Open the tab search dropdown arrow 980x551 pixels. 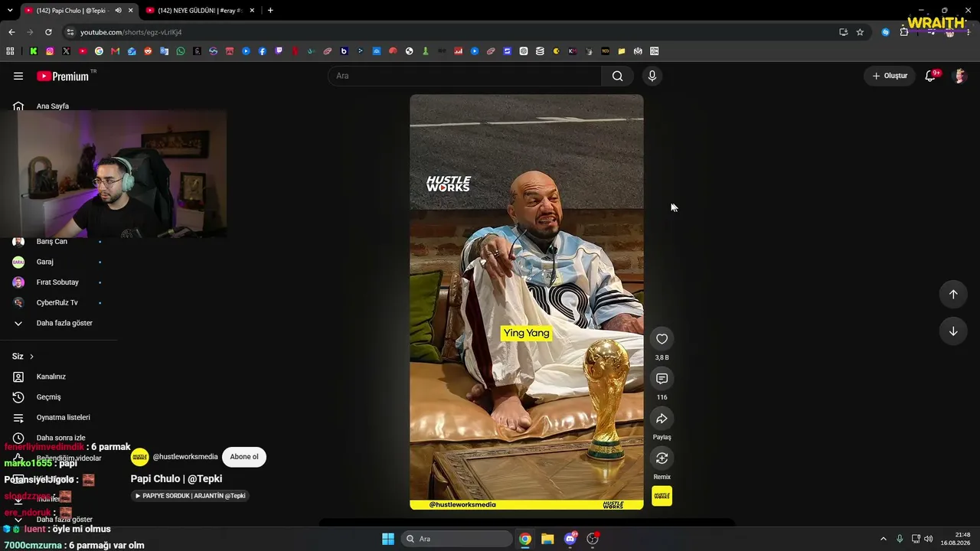point(10,11)
